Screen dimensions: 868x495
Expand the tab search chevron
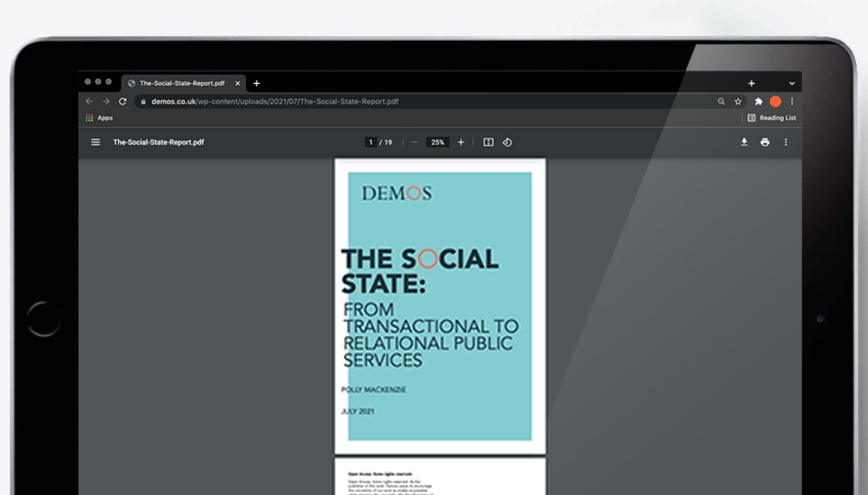[792, 83]
